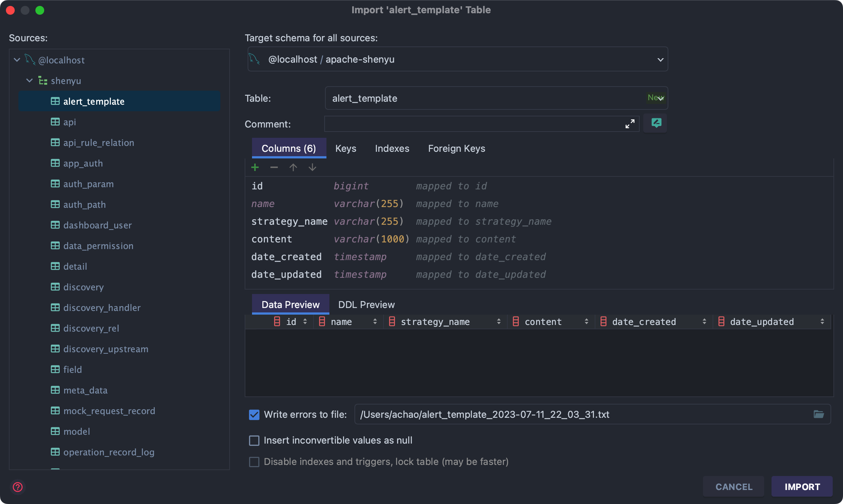Collapse the shenyu schema node

[29, 80]
